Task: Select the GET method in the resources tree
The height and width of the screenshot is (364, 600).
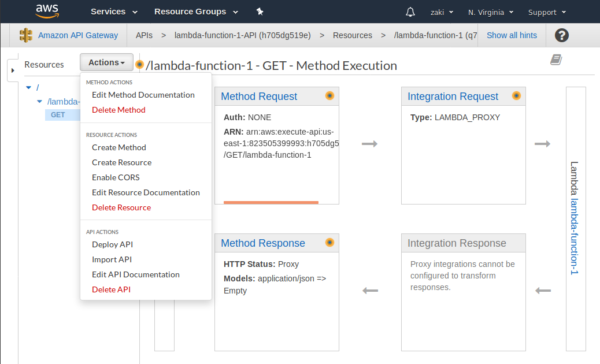Action: (58, 115)
